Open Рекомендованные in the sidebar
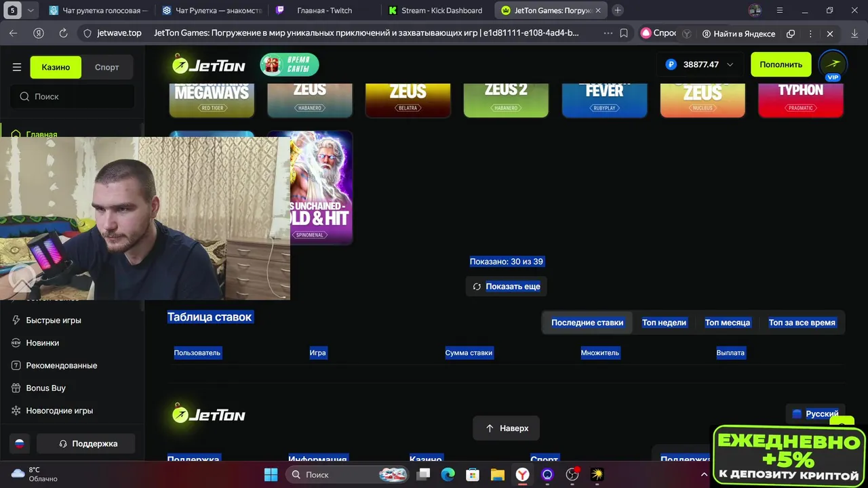The image size is (868, 488). click(62, 365)
